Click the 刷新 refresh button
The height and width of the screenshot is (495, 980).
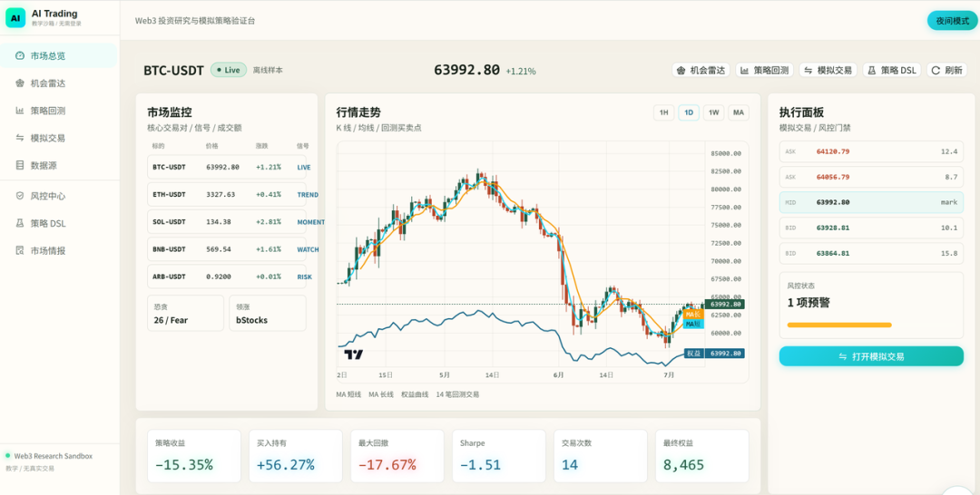[946, 70]
